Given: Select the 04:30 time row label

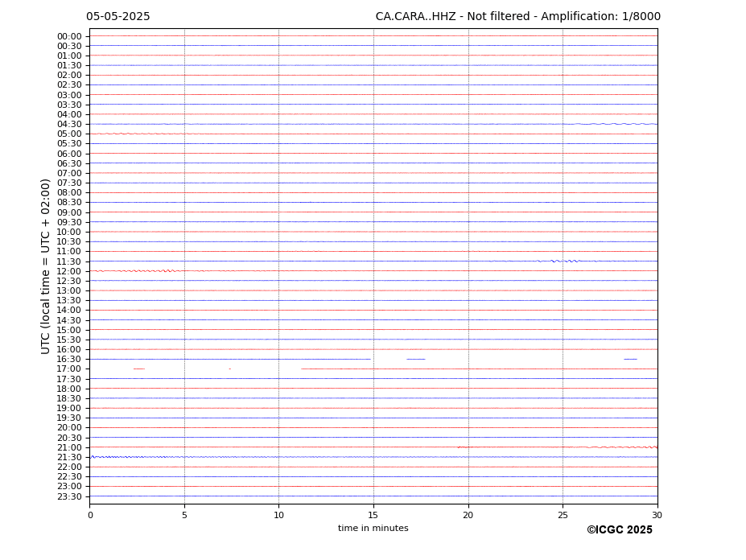Looking at the screenshot, I should pos(69,124).
